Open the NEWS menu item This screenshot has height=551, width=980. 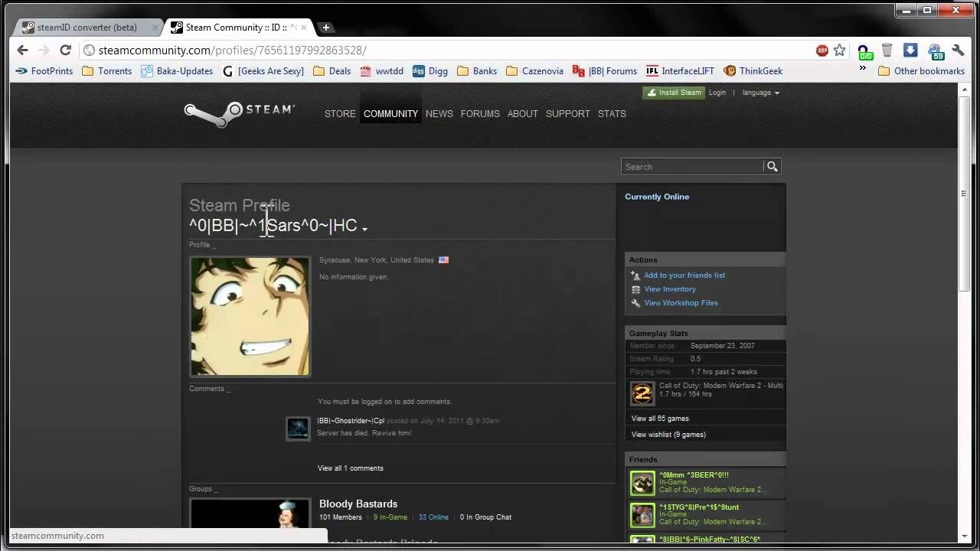(439, 114)
